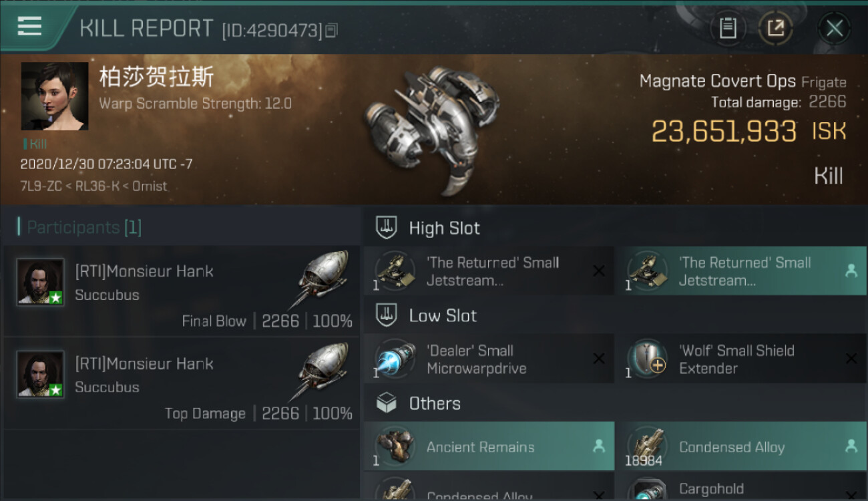Select dropped 'The Returned' Small Jetstream item
The height and width of the screenshot is (501, 868).
click(741, 271)
